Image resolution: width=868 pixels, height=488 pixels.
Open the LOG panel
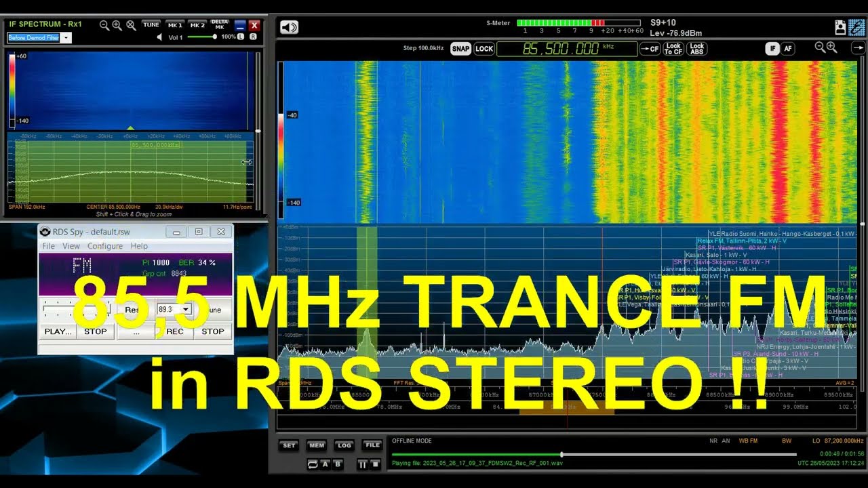[x=344, y=445]
